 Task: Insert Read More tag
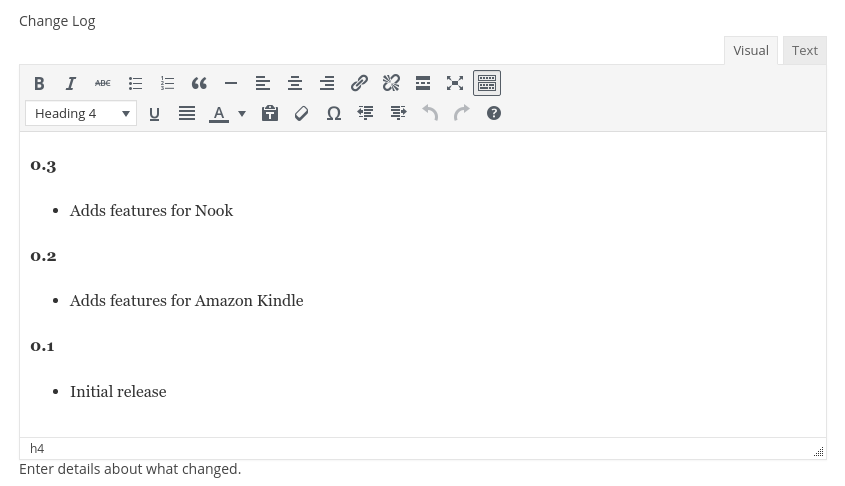pyautogui.click(x=423, y=83)
